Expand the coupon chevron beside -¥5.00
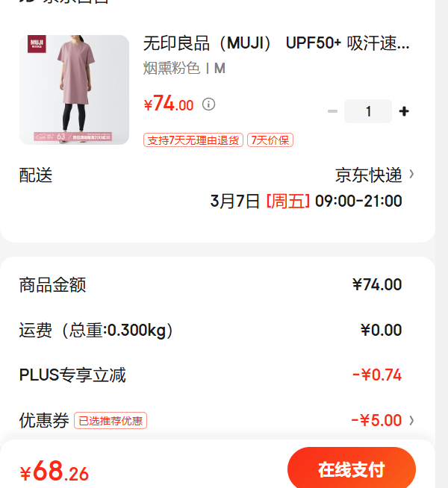This screenshot has width=448, height=488. click(x=411, y=420)
